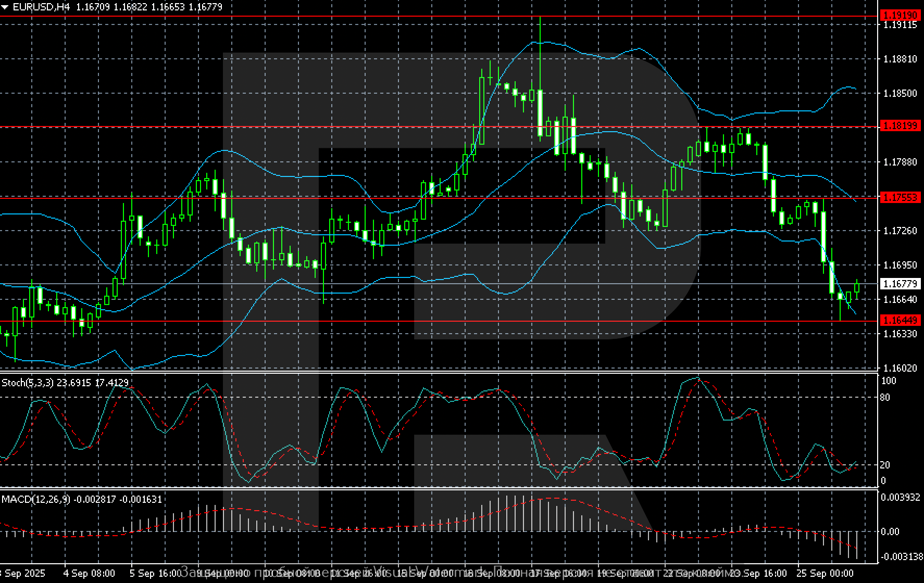The image size is (924, 583).
Task: Click the Stochastic 80 level scale value
Action: [x=884, y=398]
